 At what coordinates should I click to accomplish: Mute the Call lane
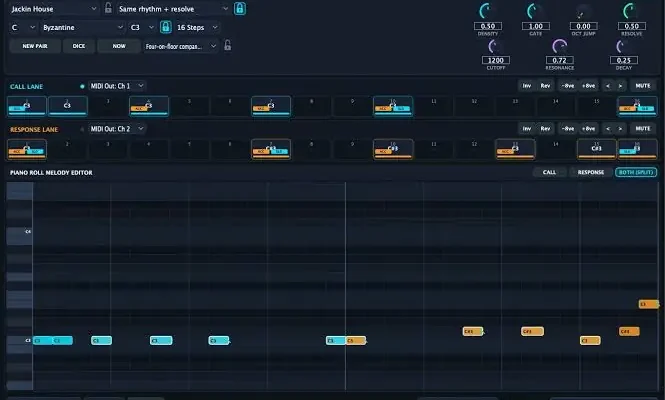(x=643, y=86)
